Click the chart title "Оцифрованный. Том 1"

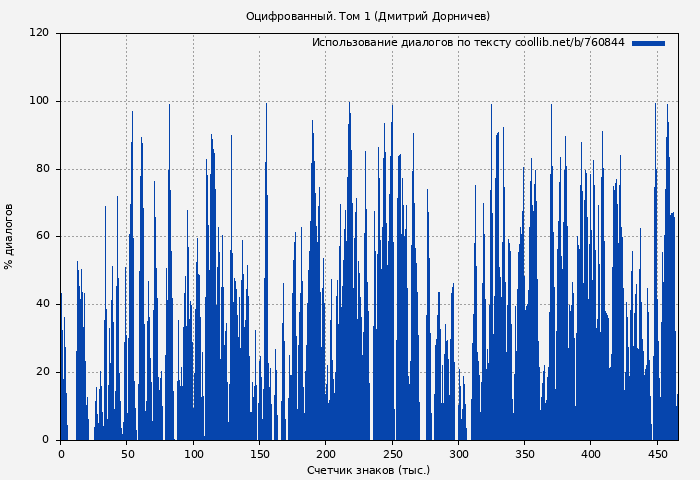368,16
